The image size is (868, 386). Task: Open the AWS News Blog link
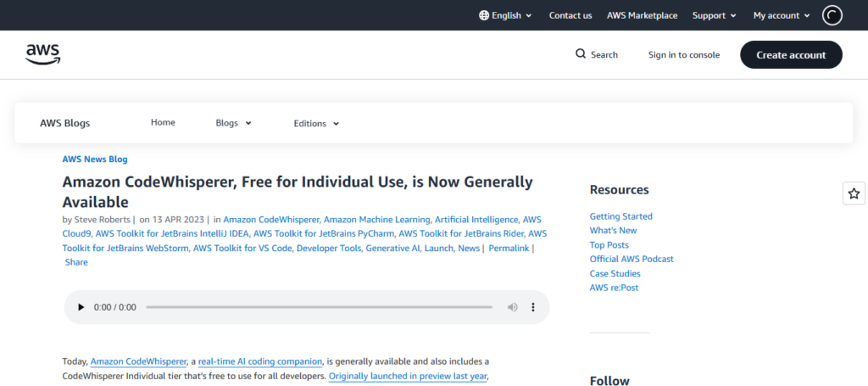(95, 159)
